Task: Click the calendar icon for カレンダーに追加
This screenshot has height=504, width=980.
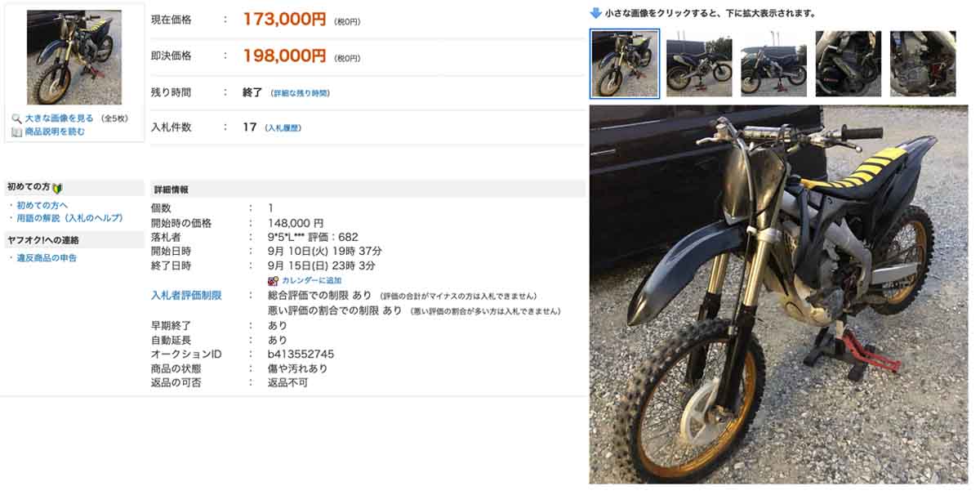Action: [274, 280]
